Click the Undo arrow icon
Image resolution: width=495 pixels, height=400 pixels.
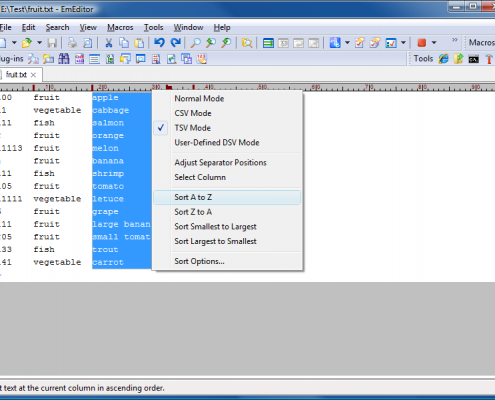(159, 43)
